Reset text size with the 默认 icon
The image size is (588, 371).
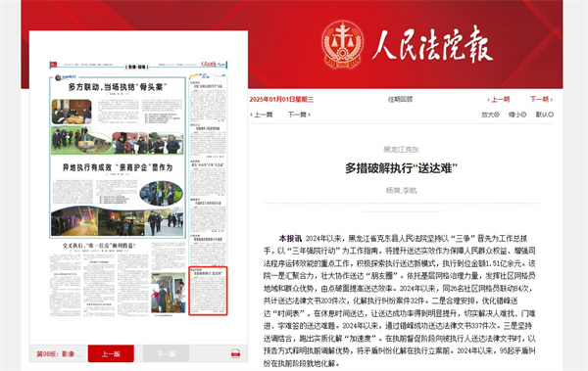545,115
